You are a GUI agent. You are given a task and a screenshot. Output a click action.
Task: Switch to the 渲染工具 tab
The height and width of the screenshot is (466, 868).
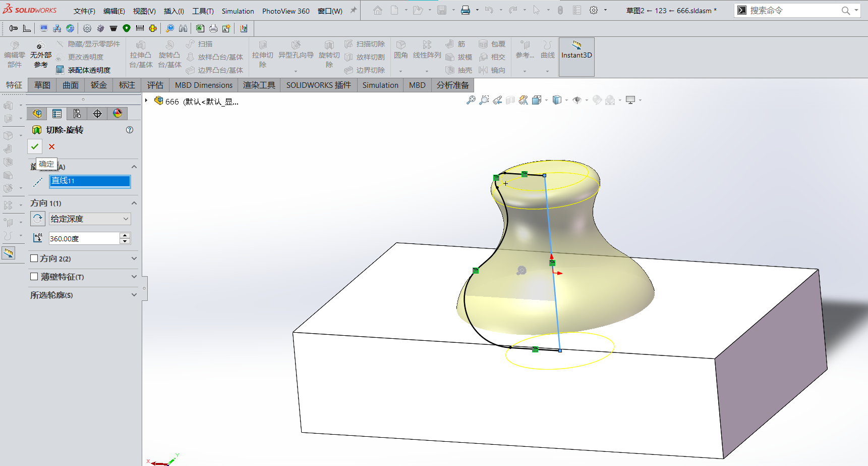(x=259, y=85)
